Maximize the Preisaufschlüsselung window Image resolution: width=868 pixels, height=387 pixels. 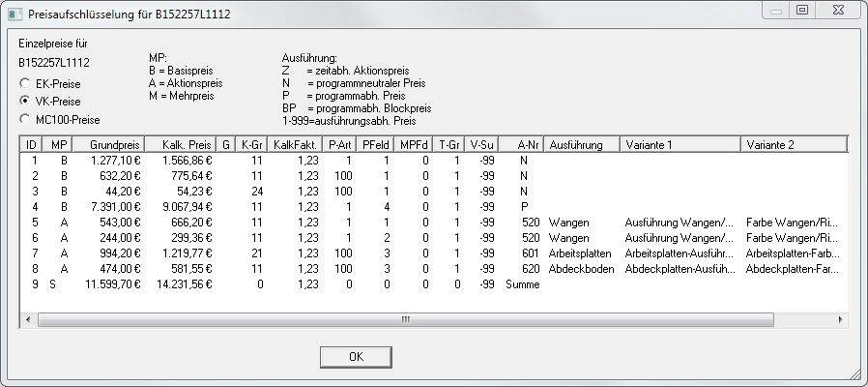tap(802, 10)
